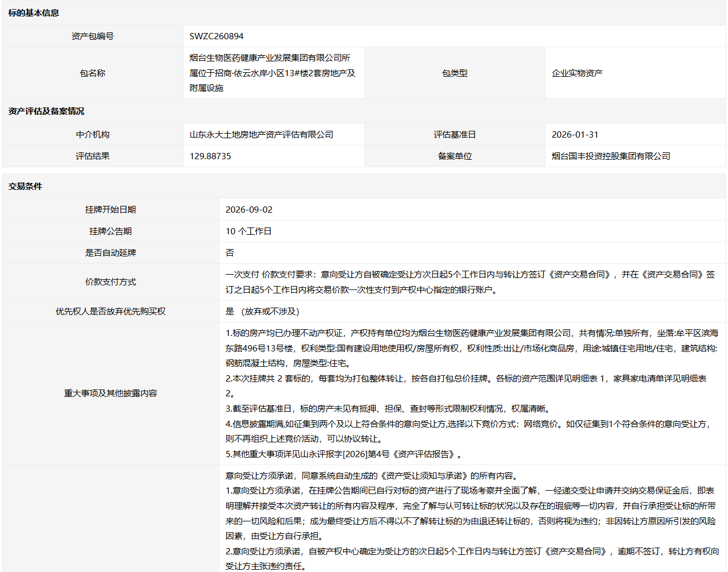Select the 标的基本信息 section header

tap(34, 13)
